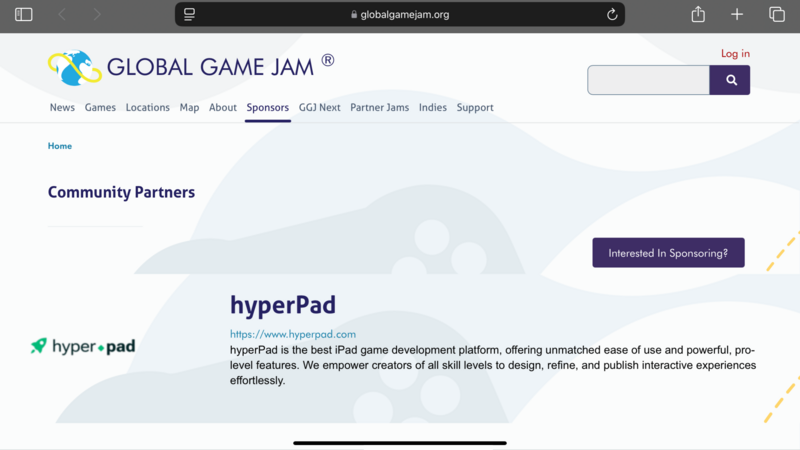Show all tabs overview icon
Screen dimensions: 800x450
point(777,14)
